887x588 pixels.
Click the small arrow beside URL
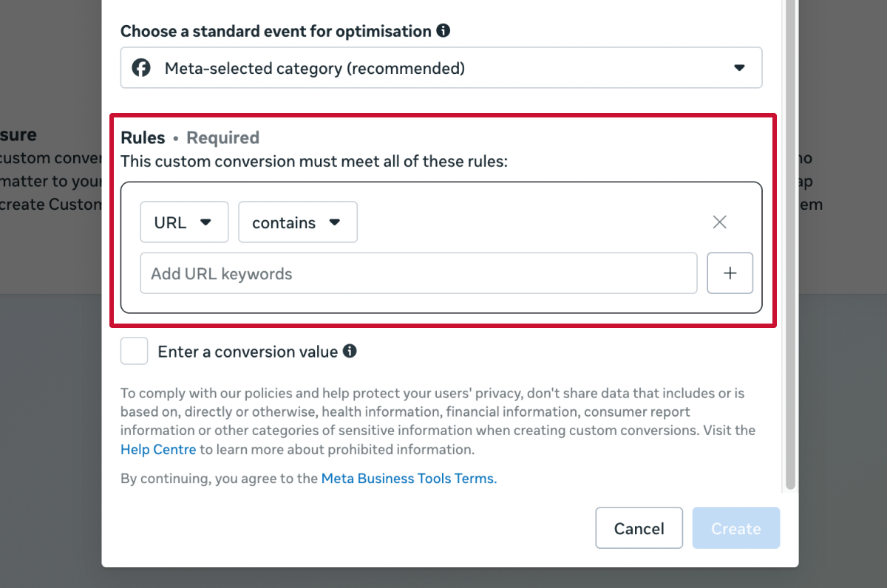pyautogui.click(x=206, y=222)
